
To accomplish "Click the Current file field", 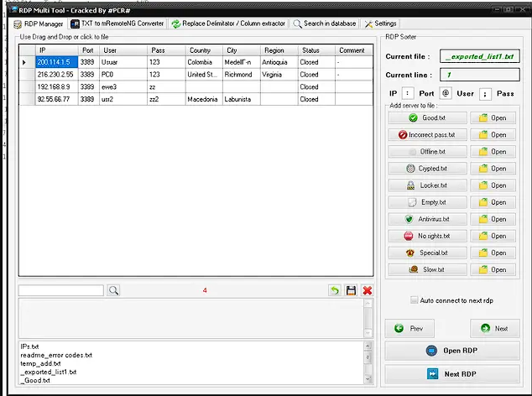I will click(480, 56).
